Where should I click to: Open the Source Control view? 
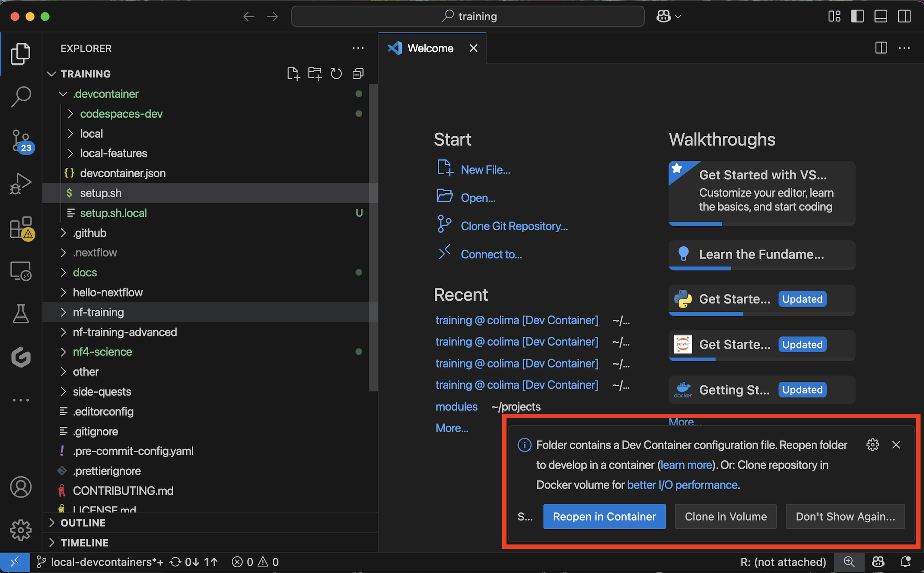[x=21, y=141]
